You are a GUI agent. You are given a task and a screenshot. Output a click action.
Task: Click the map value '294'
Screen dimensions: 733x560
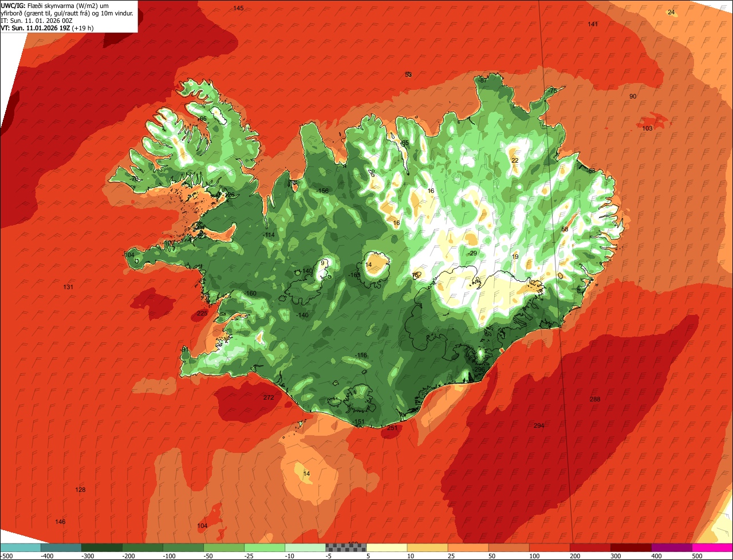pos(539,425)
